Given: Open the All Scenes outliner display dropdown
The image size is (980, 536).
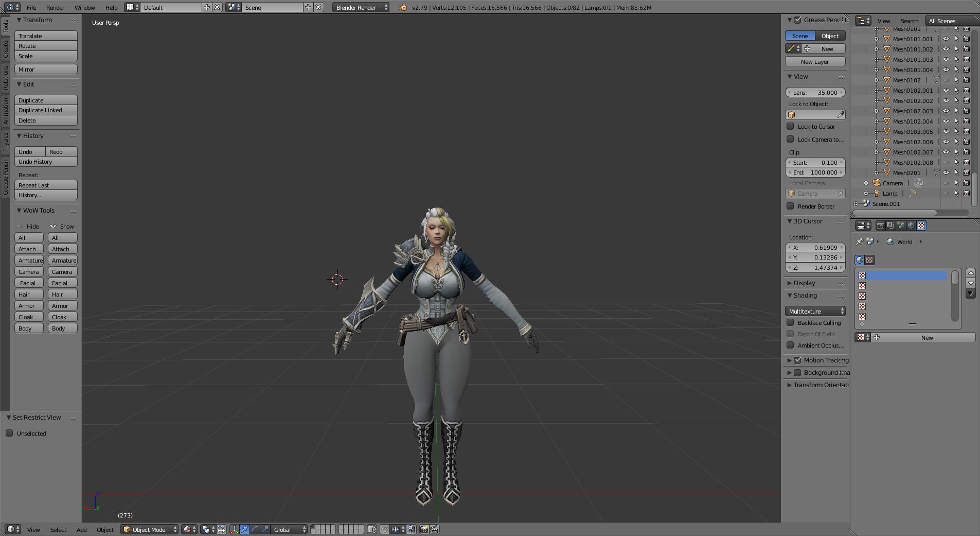Looking at the screenshot, I should click(952, 21).
